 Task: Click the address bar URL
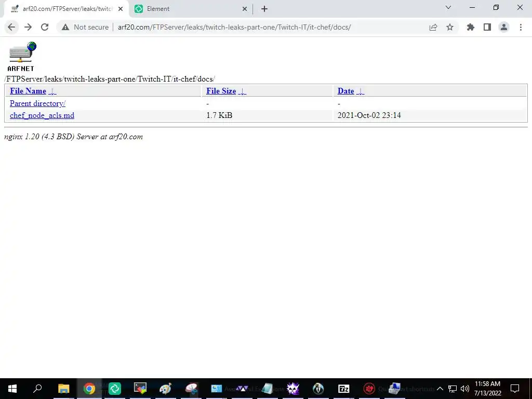coord(234,27)
